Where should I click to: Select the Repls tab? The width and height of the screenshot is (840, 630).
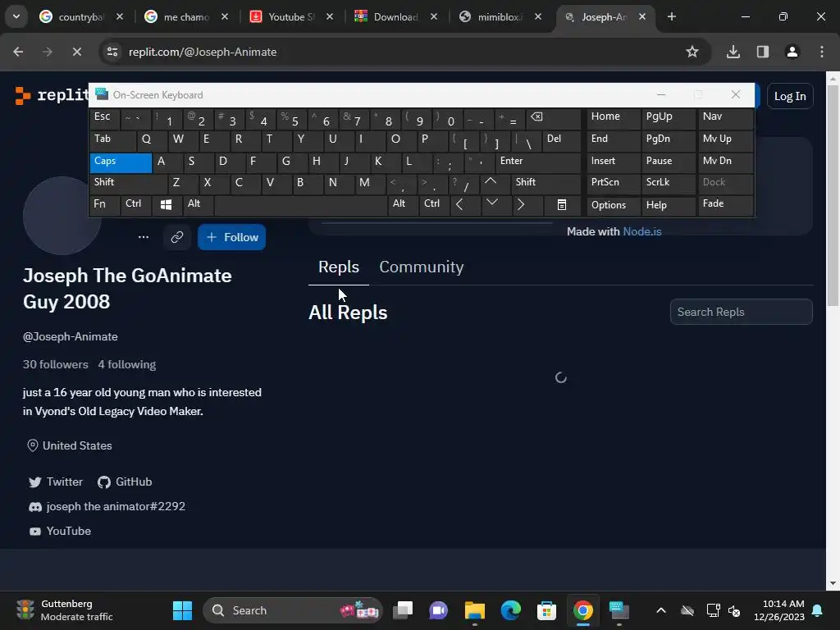pos(339,267)
